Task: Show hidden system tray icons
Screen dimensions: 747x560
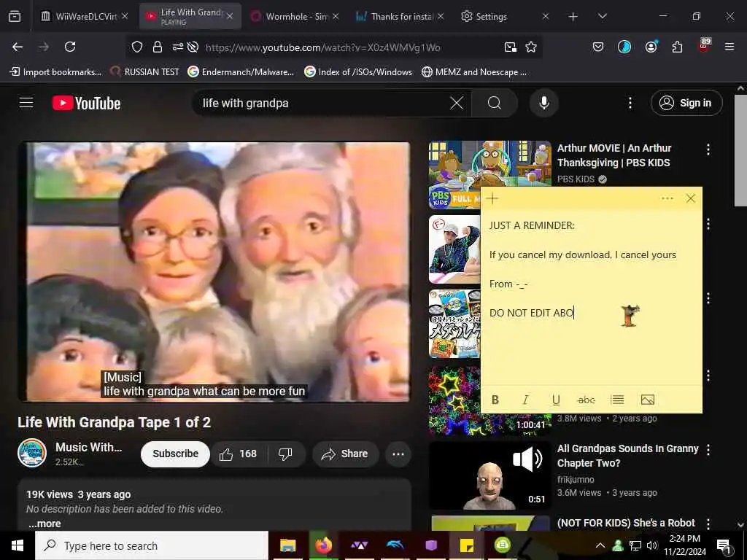Action: click(x=600, y=545)
